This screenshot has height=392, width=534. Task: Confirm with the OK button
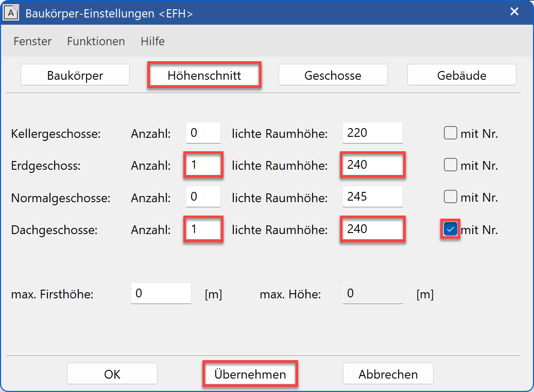tap(112, 374)
